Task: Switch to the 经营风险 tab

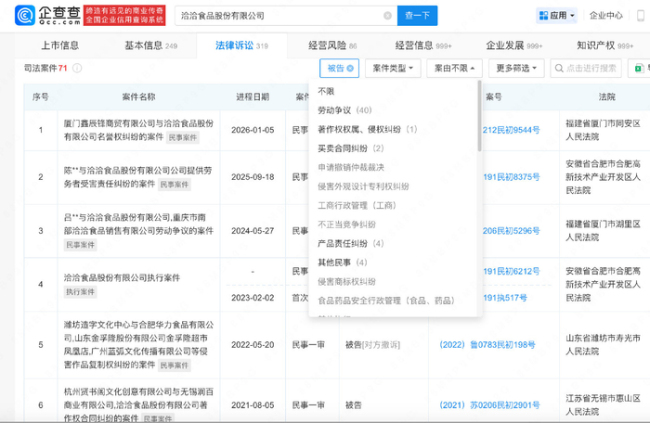Action: coord(332,45)
